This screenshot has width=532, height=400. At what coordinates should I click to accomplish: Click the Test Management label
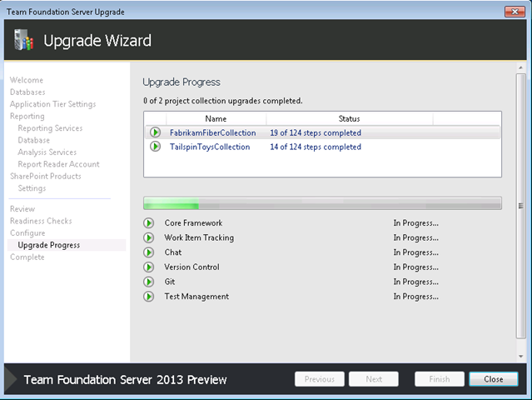(196, 297)
